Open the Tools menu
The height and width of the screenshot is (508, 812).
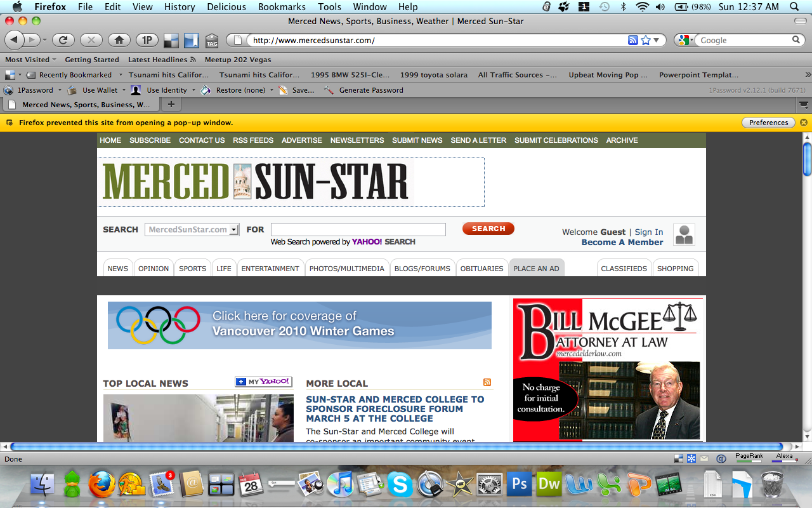pyautogui.click(x=329, y=7)
